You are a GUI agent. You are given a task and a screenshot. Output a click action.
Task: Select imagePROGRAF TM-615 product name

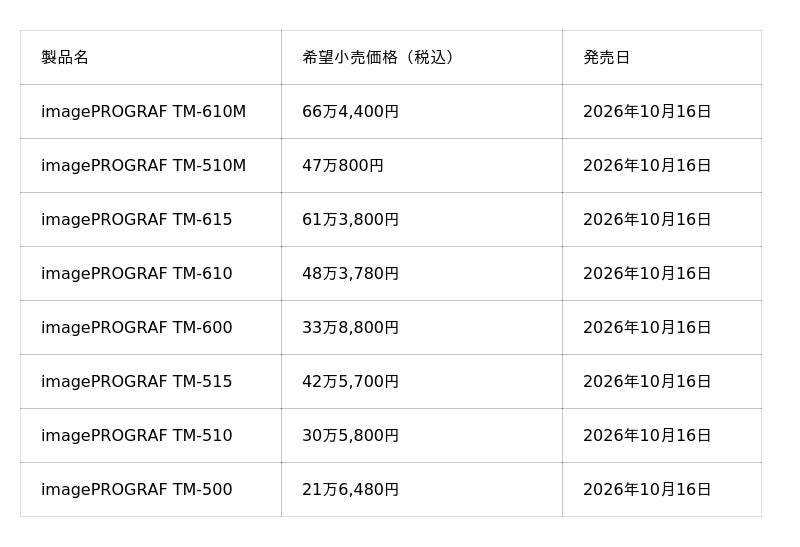pos(137,219)
